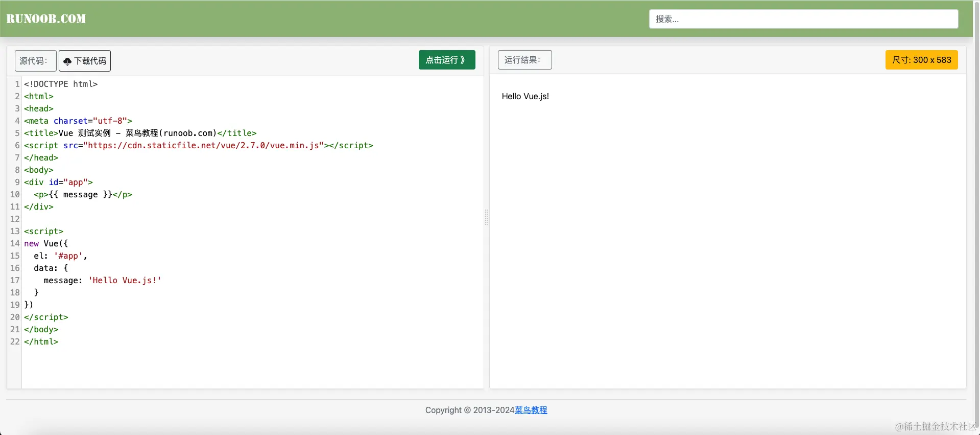980x435 pixels.
Task: Click the 下载代码 download button
Action: [x=85, y=61]
